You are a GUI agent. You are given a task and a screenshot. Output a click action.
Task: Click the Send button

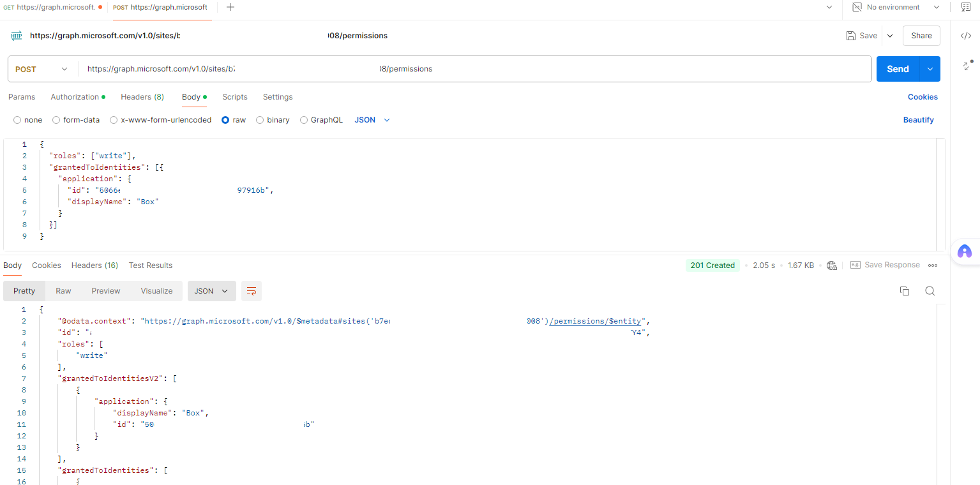coord(897,68)
